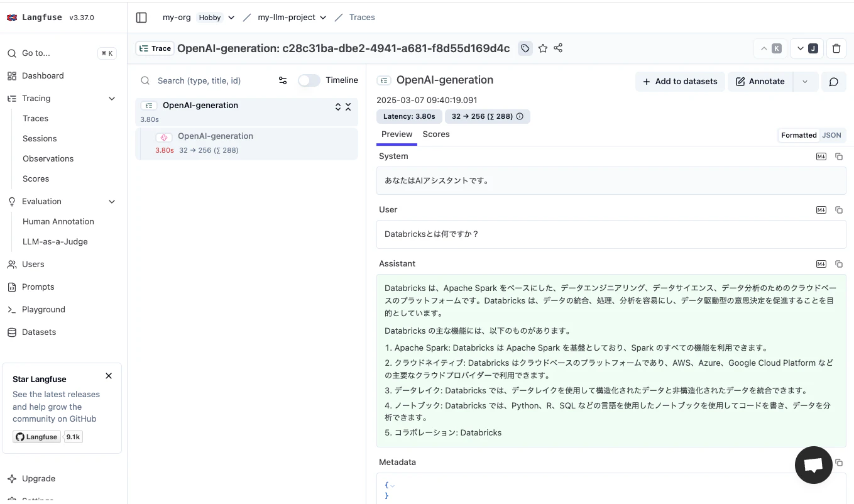
Task: Click the Latency: 3.80s badge
Action: [x=409, y=116]
